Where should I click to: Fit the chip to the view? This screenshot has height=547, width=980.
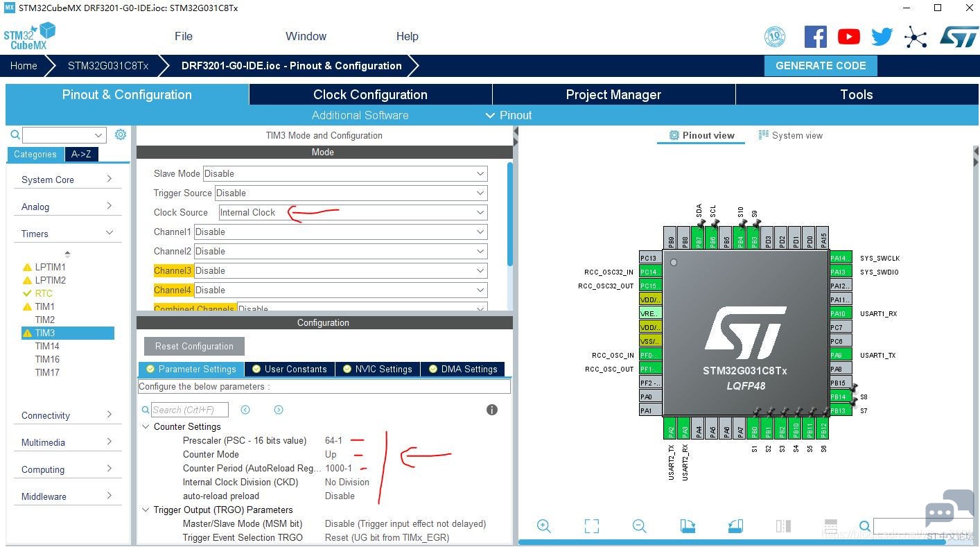point(591,526)
